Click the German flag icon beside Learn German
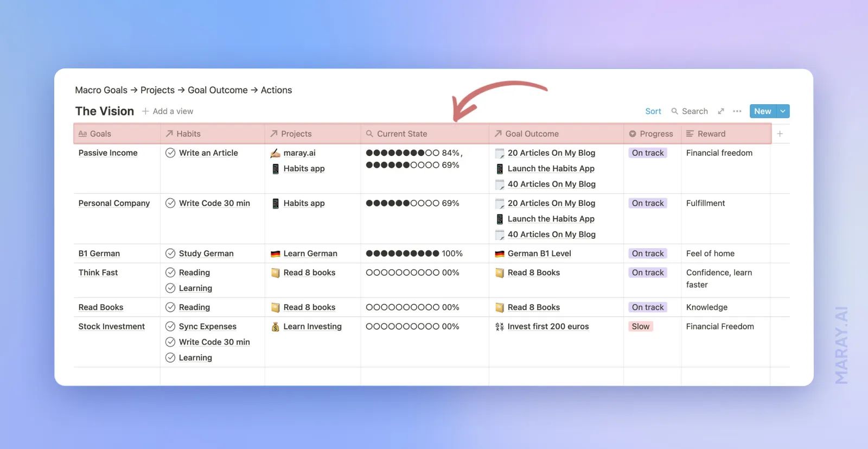Viewport: 868px width, 449px height. coord(275,254)
